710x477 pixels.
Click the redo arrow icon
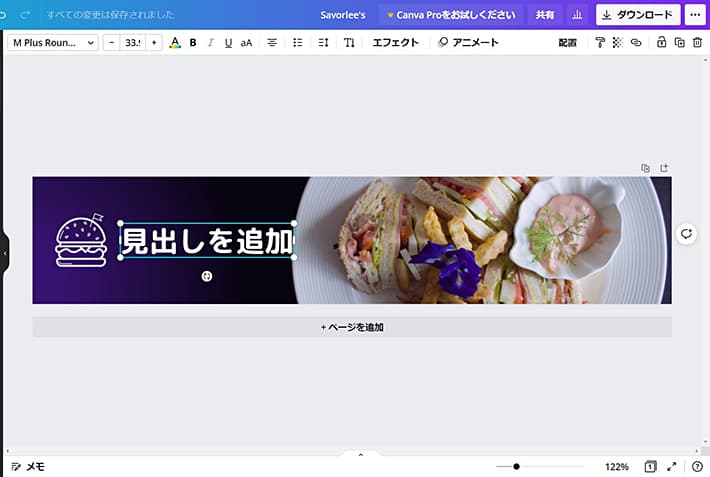point(25,15)
